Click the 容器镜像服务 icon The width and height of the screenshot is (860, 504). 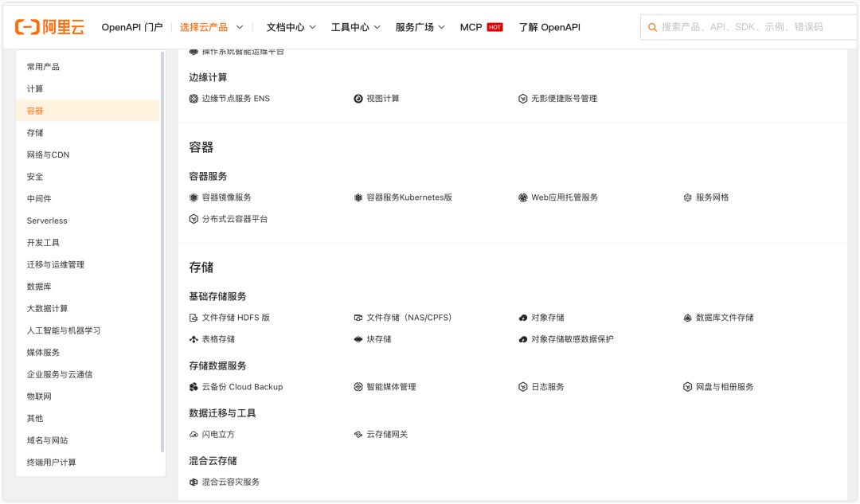193,197
